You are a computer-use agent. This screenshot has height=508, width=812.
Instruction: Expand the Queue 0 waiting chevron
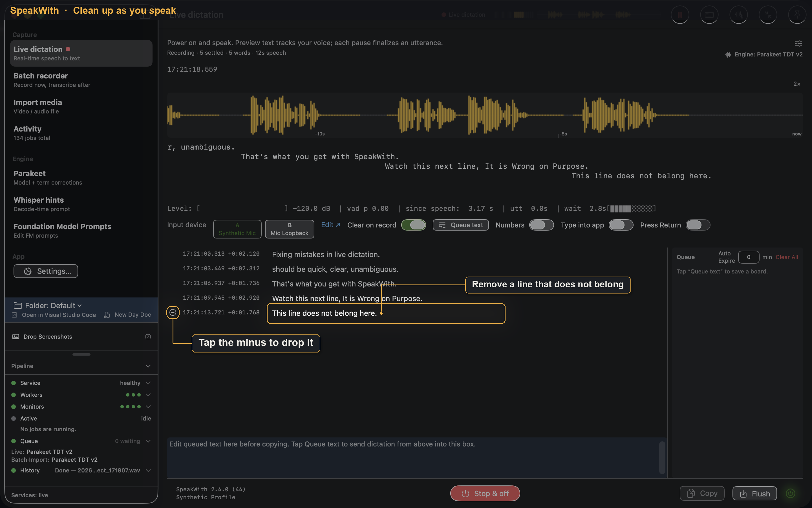(x=148, y=441)
